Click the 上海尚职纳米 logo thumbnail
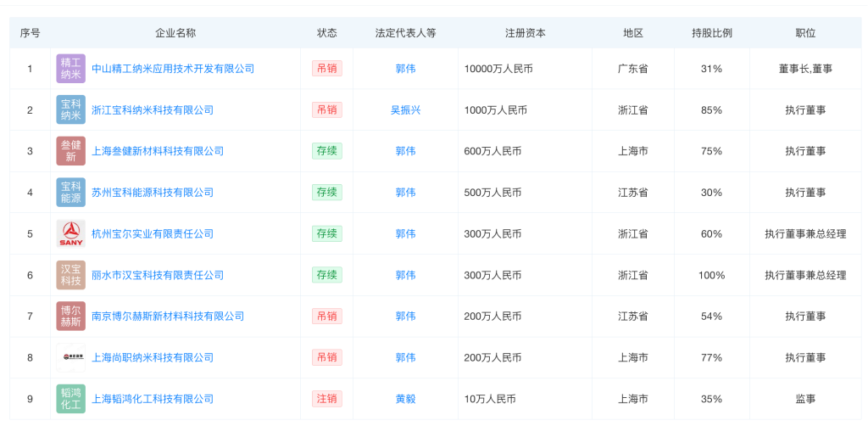 71,357
